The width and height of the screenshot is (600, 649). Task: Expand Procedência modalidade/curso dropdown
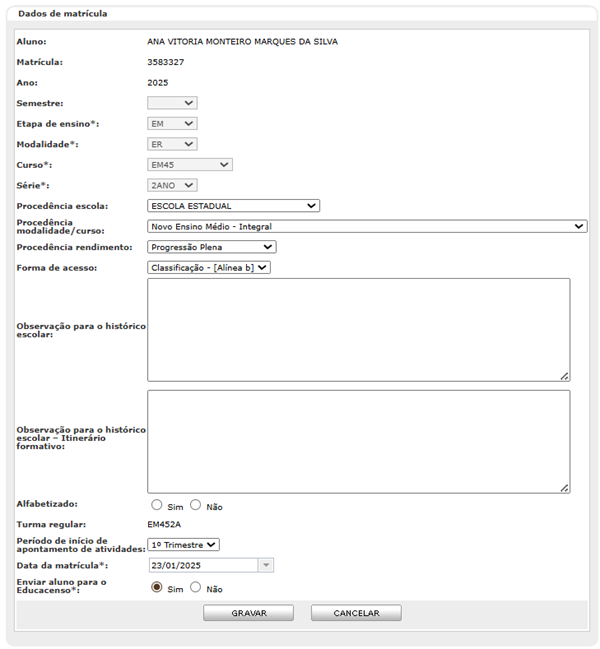367,226
